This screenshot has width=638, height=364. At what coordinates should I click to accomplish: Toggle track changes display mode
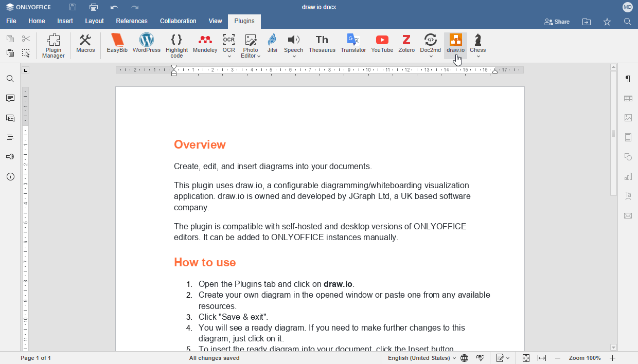pyautogui.click(x=501, y=358)
